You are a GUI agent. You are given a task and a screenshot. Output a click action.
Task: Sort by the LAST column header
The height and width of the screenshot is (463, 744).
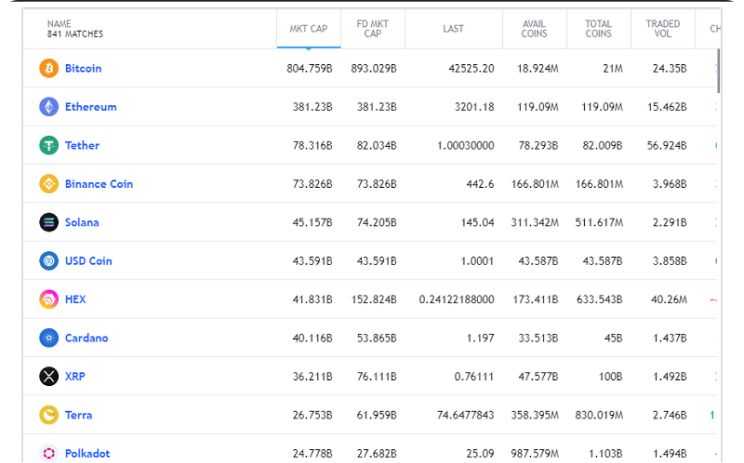tap(453, 28)
